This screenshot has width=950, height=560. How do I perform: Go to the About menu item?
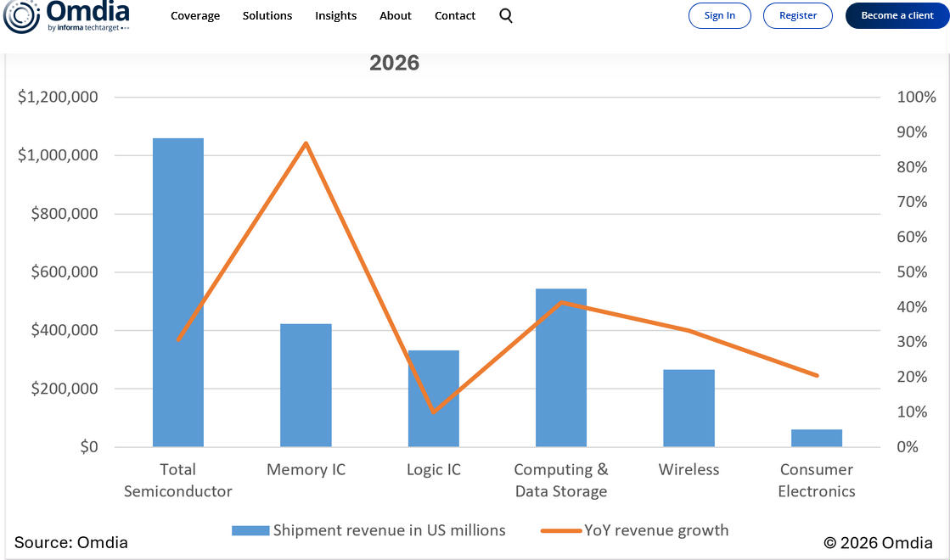click(396, 15)
